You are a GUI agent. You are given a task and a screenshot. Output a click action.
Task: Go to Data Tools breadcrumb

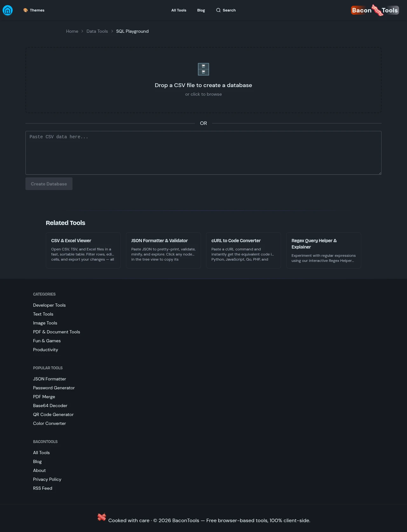pyautogui.click(x=97, y=31)
